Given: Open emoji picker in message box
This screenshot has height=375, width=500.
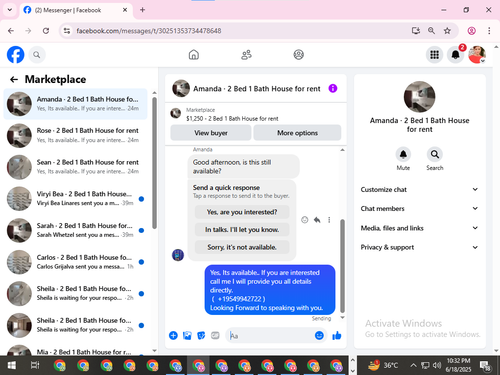Looking at the screenshot, I should [x=319, y=335].
